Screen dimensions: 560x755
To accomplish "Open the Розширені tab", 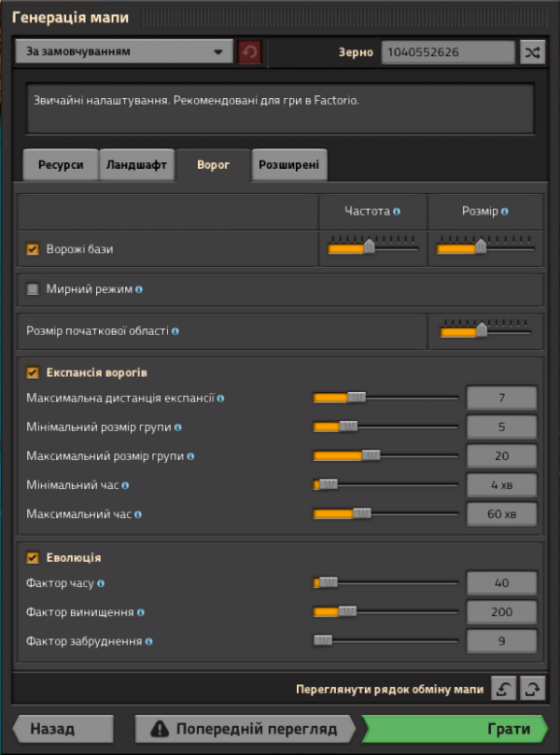I will coord(289,164).
